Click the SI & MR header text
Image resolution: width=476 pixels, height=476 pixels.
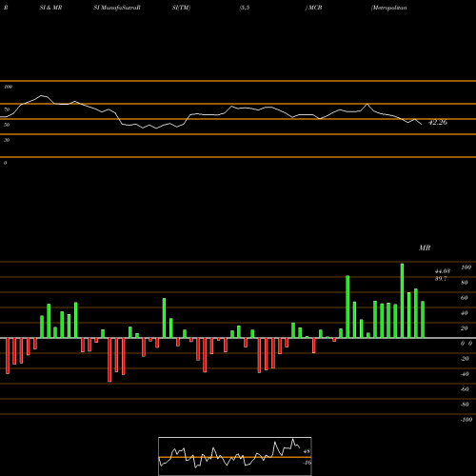50,8
